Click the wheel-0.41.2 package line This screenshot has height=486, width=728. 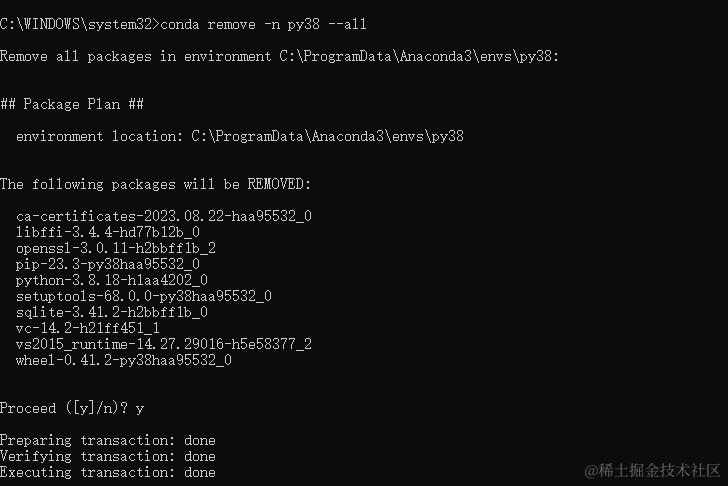pos(124,360)
